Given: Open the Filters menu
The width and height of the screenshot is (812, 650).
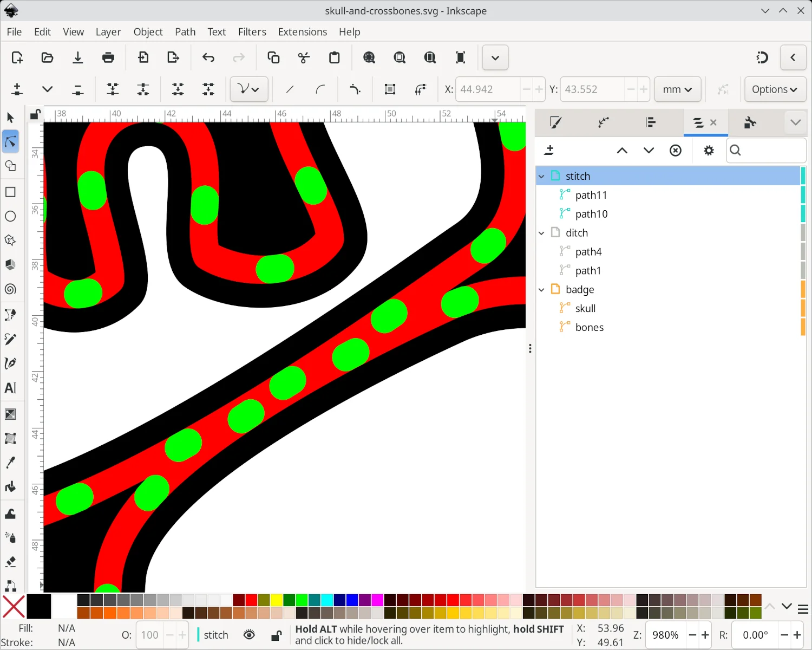Looking at the screenshot, I should [x=252, y=32].
